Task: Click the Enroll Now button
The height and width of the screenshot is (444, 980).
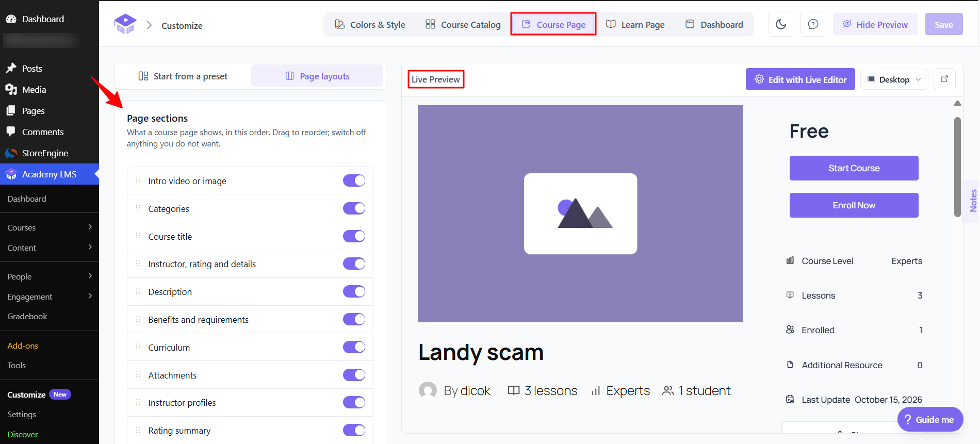Action: click(854, 205)
